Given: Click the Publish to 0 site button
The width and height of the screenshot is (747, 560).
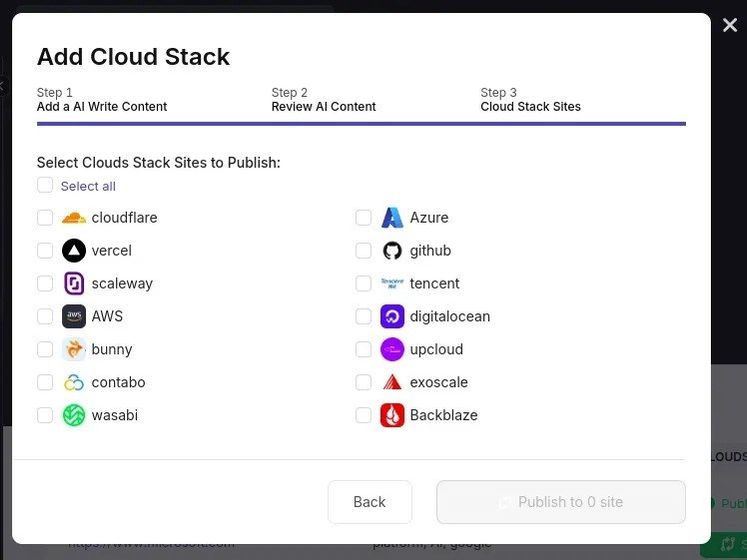Looking at the screenshot, I should click(x=560, y=502).
